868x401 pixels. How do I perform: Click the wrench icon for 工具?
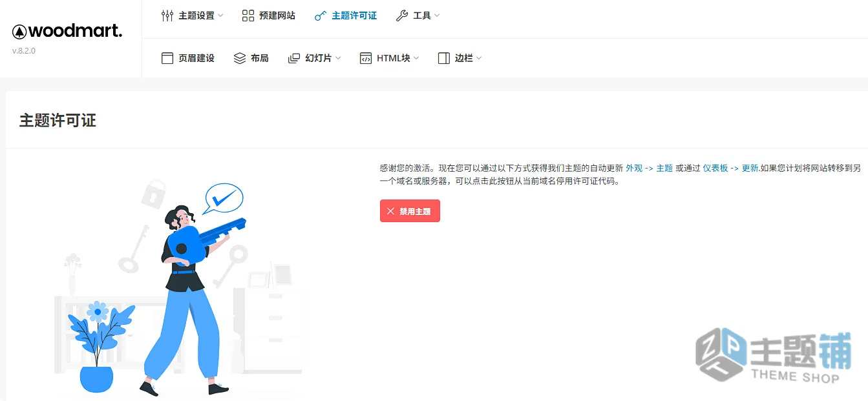click(402, 15)
